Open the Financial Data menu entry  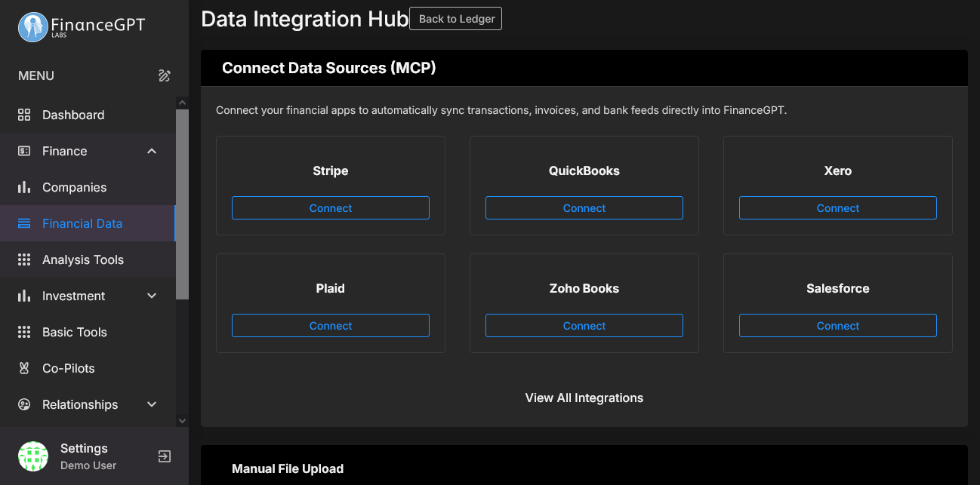point(82,223)
